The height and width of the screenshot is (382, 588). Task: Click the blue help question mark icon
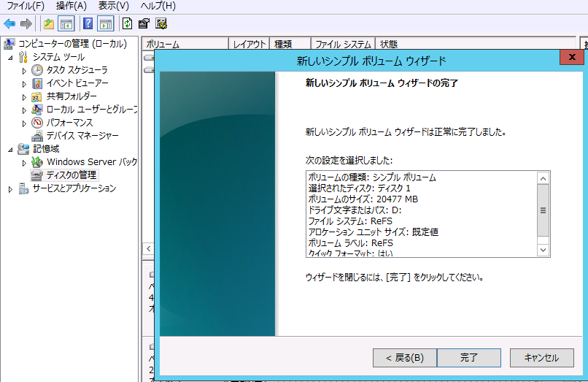coord(88,23)
